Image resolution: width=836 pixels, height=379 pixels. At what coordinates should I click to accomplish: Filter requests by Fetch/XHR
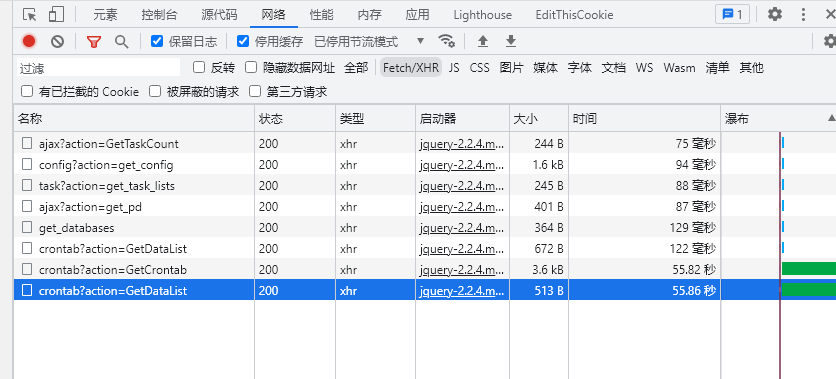(411, 68)
